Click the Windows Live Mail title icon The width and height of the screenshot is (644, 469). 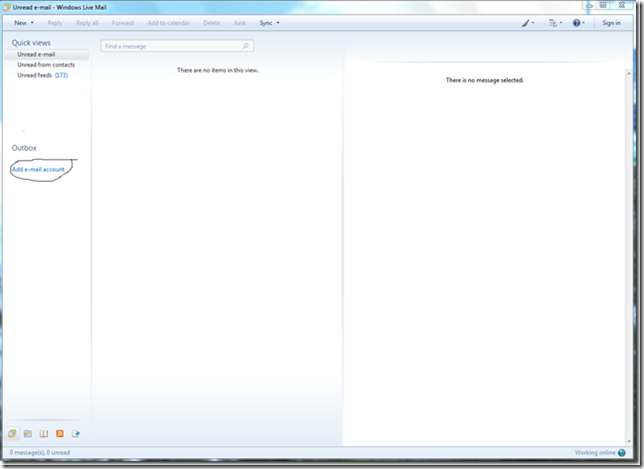point(6,7)
